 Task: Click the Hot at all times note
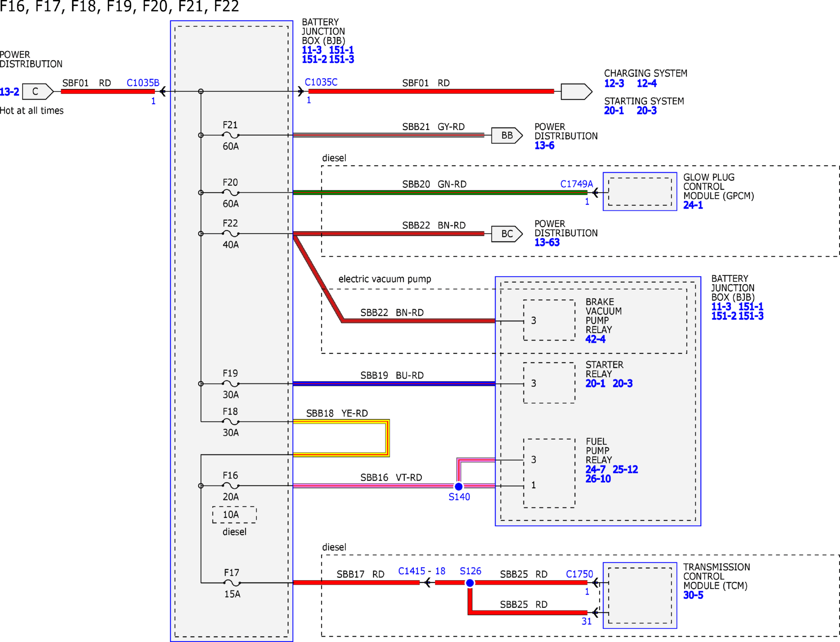point(32,110)
